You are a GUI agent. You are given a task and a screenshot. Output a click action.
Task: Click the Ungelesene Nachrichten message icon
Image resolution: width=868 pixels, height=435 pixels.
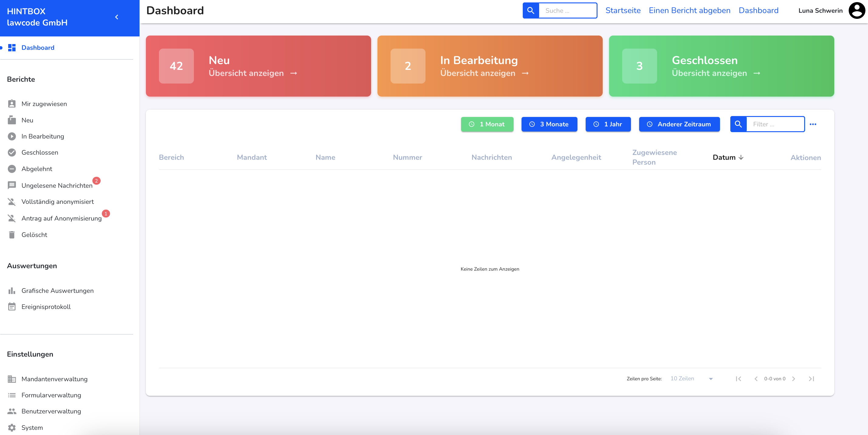12,186
